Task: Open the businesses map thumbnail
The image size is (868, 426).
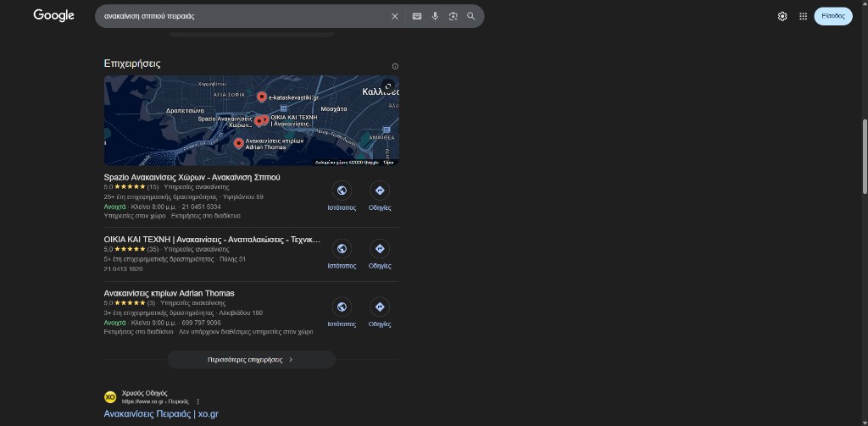Action: pos(251,120)
